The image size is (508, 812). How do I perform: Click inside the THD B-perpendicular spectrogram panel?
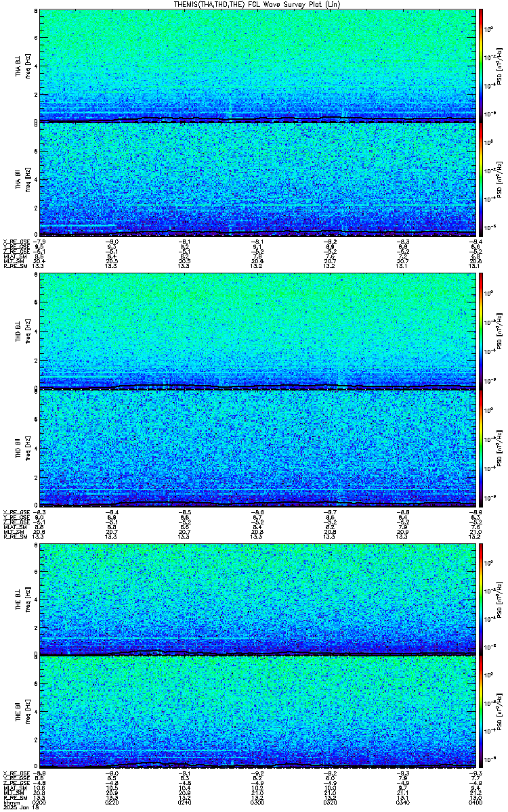coord(257,332)
